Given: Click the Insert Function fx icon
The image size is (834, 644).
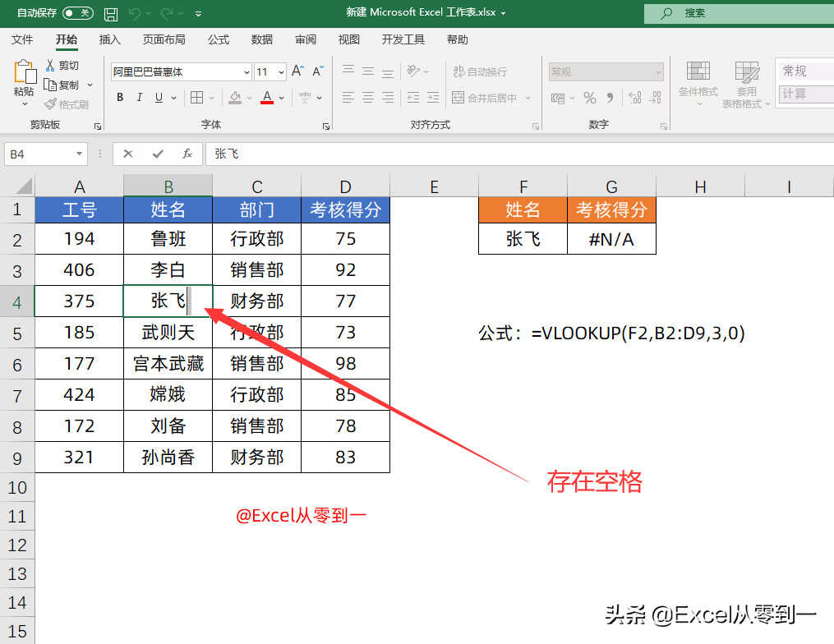Looking at the screenshot, I should click(x=187, y=154).
